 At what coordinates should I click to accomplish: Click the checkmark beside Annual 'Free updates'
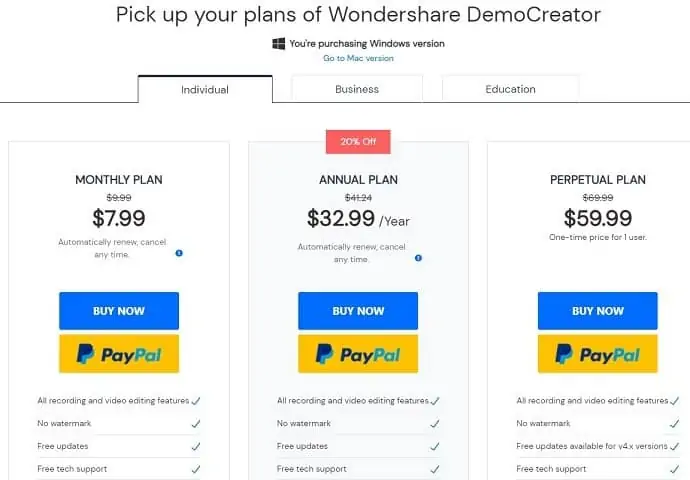435,447
